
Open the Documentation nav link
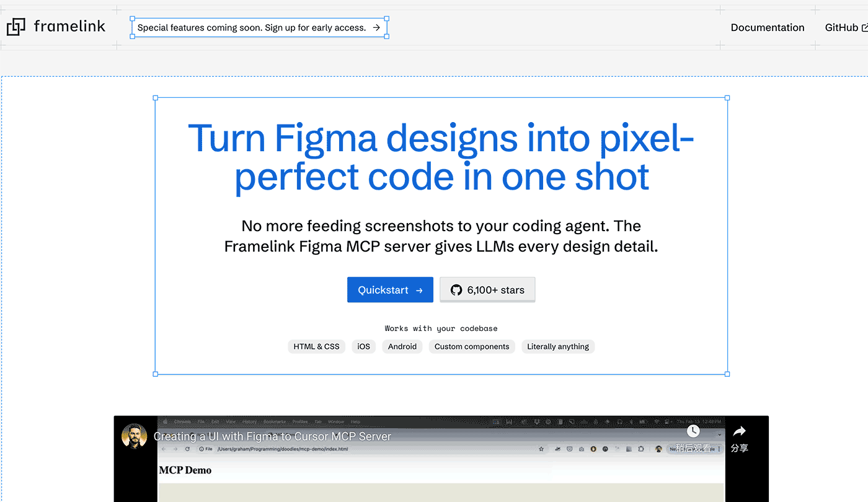pyautogui.click(x=768, y=27)
